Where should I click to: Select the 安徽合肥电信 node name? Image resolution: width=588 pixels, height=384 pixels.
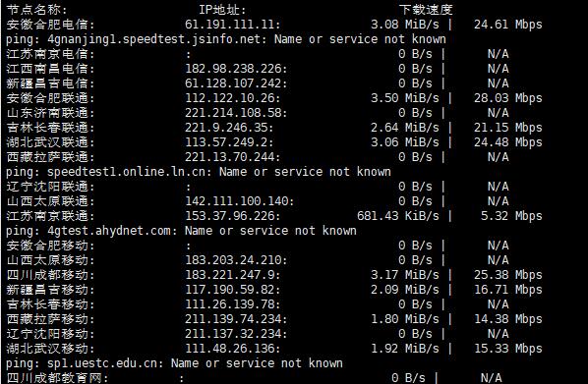(x=47, y=25)
